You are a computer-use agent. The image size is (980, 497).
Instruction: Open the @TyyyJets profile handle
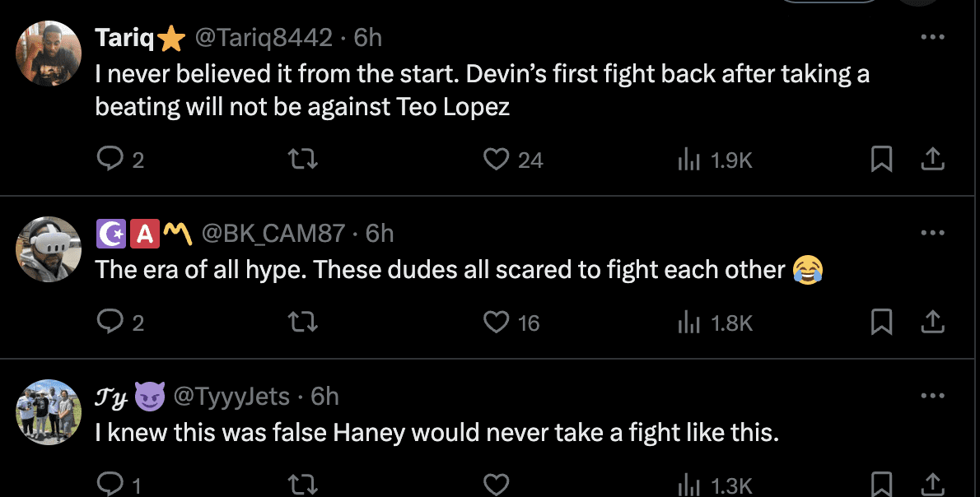[x=231, y=397]
